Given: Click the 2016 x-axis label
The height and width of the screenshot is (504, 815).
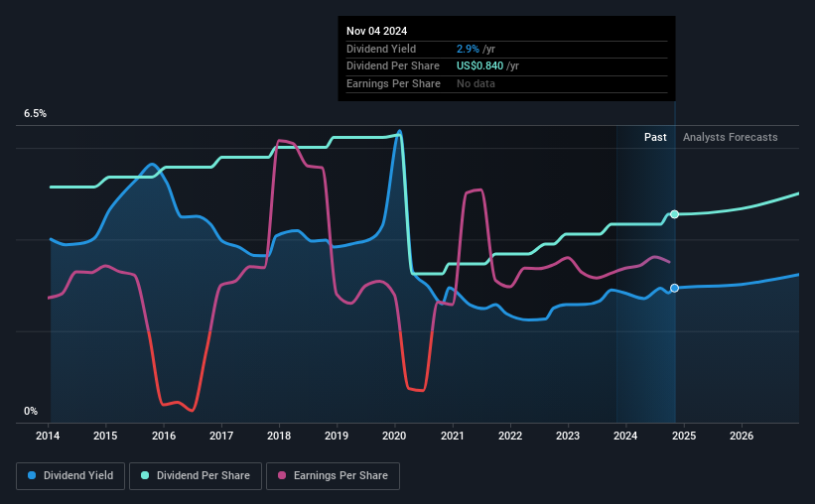Looking at the screenshot, I should (x=164, y=436).
